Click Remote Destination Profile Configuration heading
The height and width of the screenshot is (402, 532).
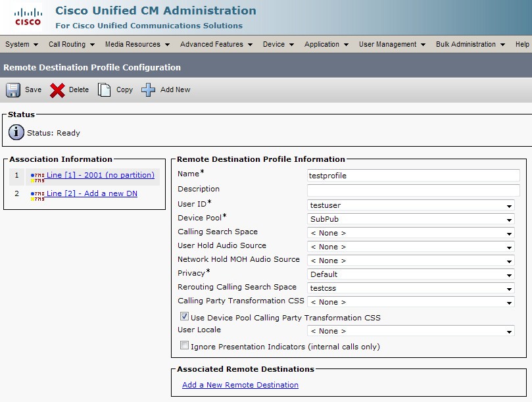pyautogui.click(x=92, y=67)
